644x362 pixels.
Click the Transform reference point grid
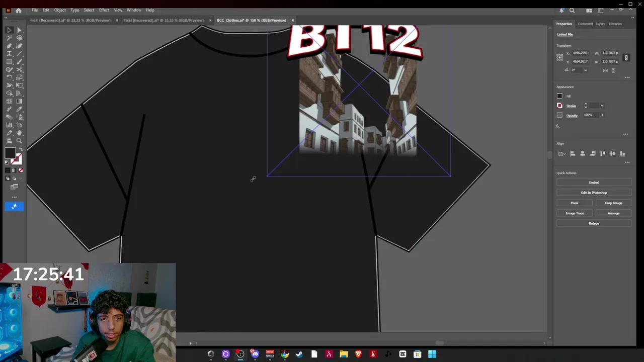click(x=559, y=58)
